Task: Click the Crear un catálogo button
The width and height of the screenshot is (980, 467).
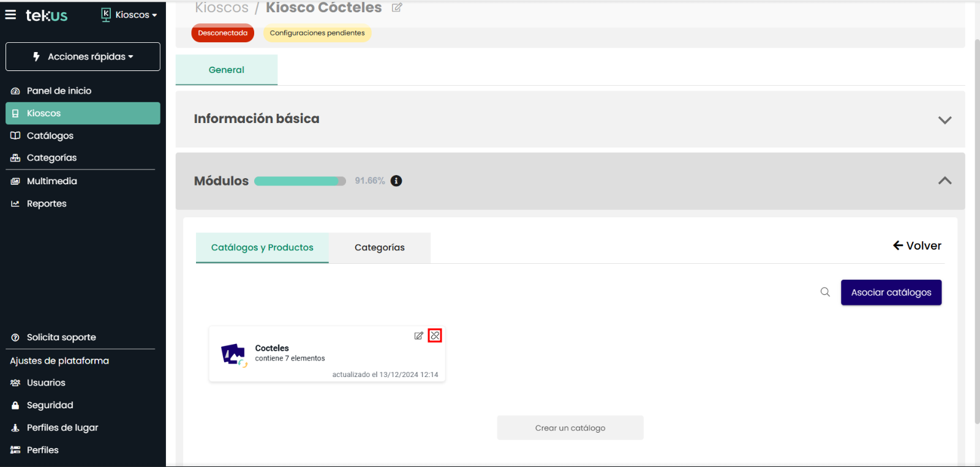Action: pyautogui.click(x=570, y=428)
